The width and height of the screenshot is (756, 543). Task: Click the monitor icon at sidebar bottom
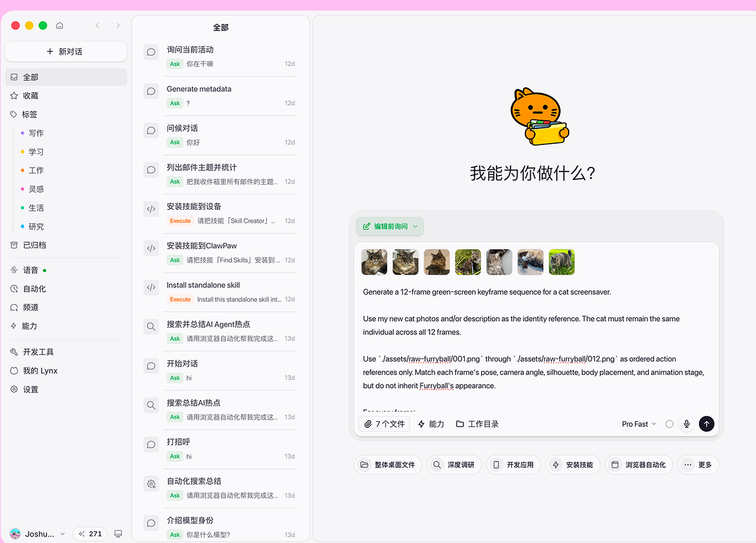tap(118, 534)
